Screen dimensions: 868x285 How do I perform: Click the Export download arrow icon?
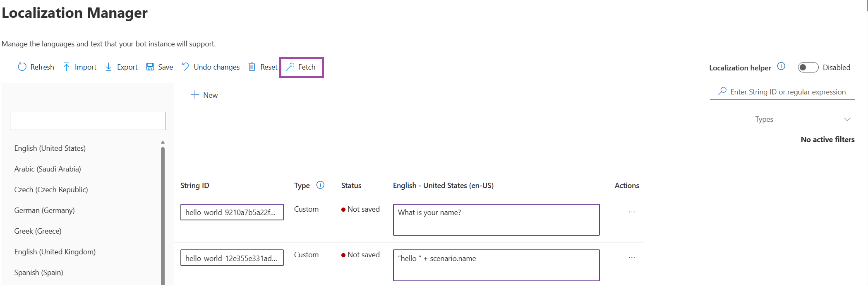click(x=108, y=67)
